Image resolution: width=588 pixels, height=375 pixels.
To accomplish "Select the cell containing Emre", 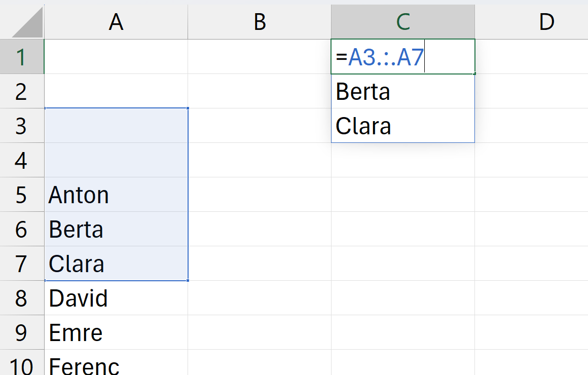I will pyautogui.click(x=116, y=332).
